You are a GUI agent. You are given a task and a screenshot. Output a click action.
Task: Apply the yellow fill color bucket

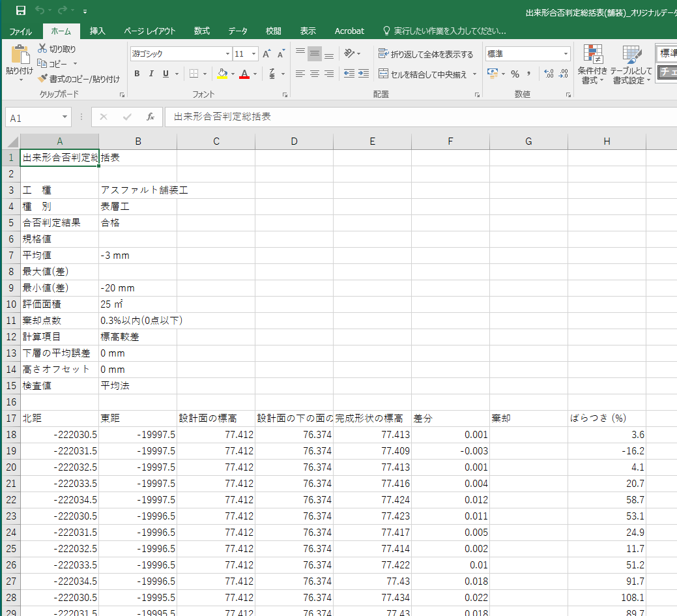coord(222,74)
